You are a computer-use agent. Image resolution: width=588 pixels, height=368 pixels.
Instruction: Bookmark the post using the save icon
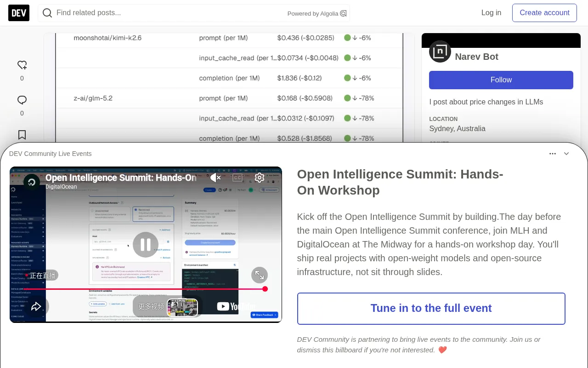click(x=22, y=135)
